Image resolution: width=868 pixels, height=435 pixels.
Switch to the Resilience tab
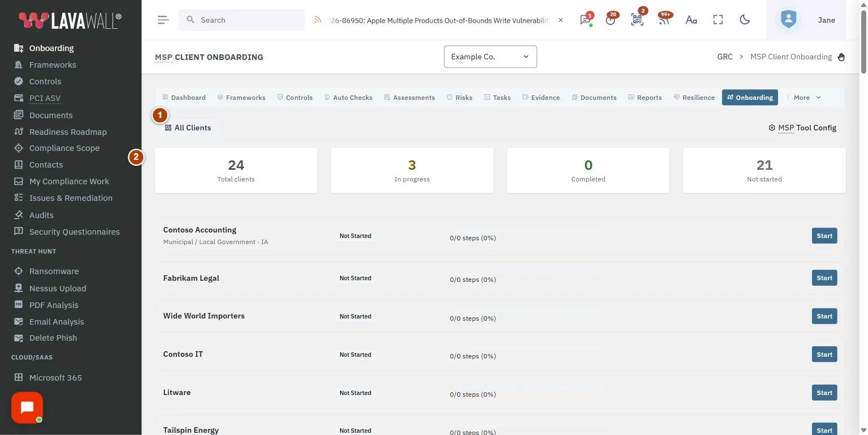click(694, 98)
